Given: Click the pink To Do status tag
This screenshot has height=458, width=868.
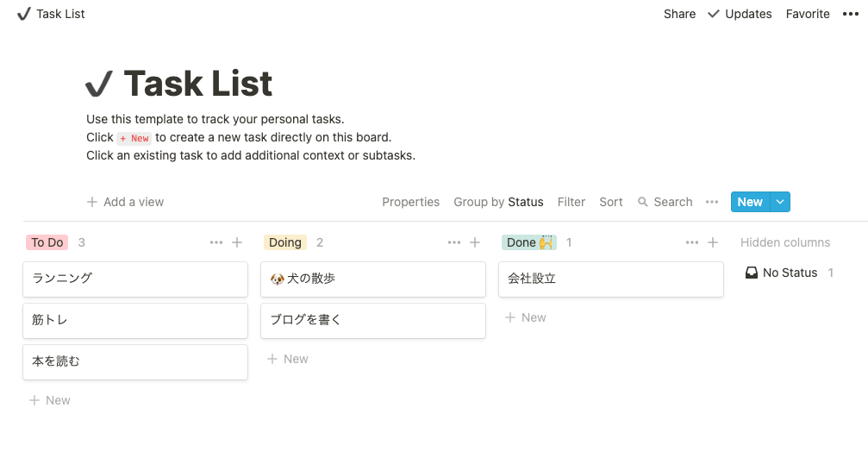Looking at the screenshot, I should click(47, 242).
